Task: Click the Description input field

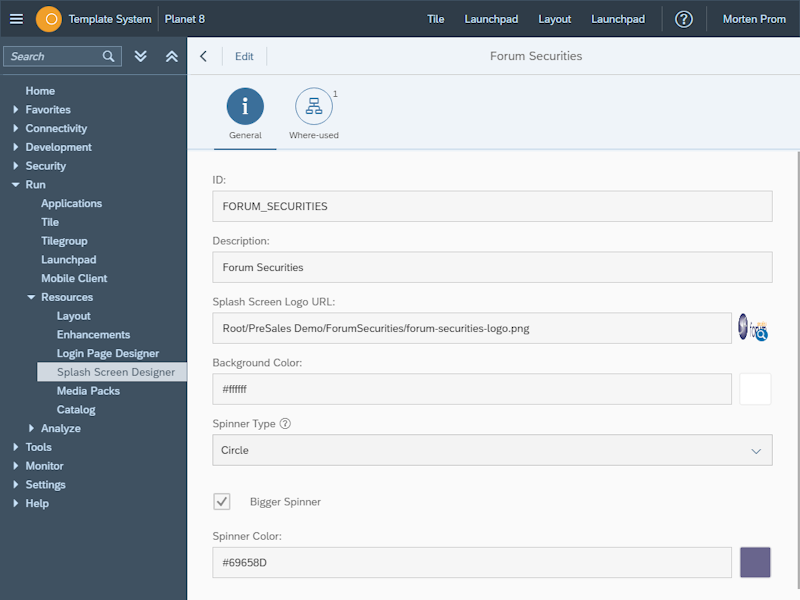Action: (x=492, y=267)
